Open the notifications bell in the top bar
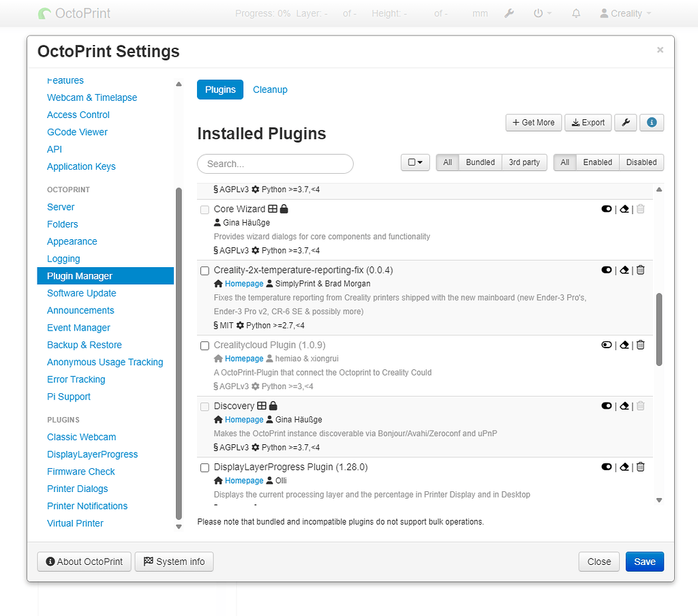 pos(576,13)
